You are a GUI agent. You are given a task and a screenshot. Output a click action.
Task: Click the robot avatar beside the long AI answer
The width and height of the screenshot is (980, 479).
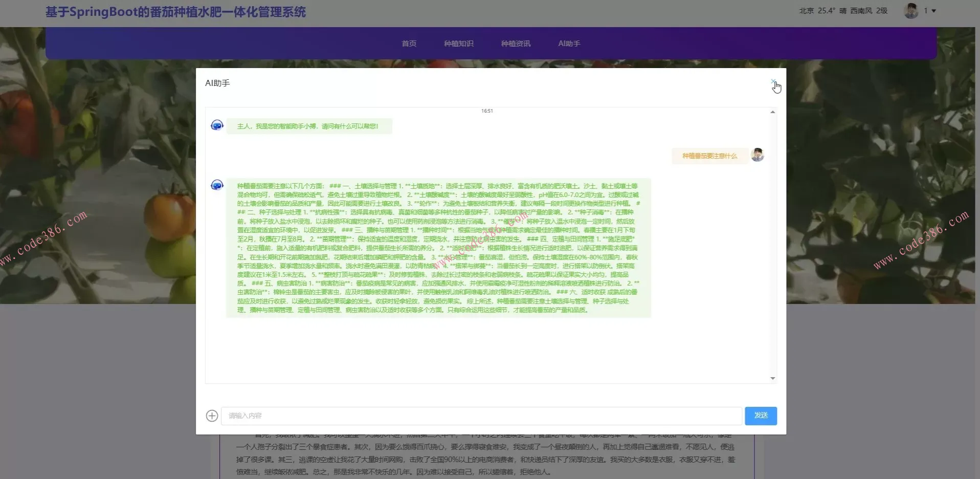217,185
